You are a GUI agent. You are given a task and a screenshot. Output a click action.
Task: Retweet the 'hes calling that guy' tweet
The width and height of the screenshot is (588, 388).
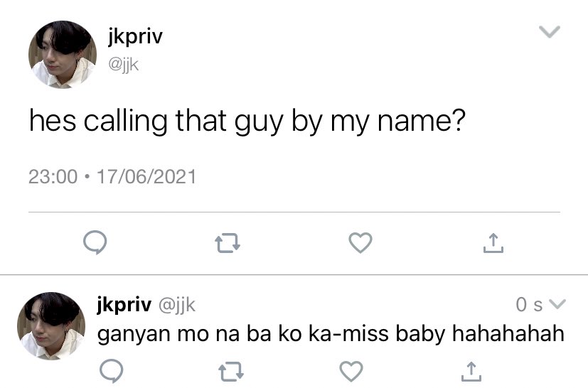(228, 243)
